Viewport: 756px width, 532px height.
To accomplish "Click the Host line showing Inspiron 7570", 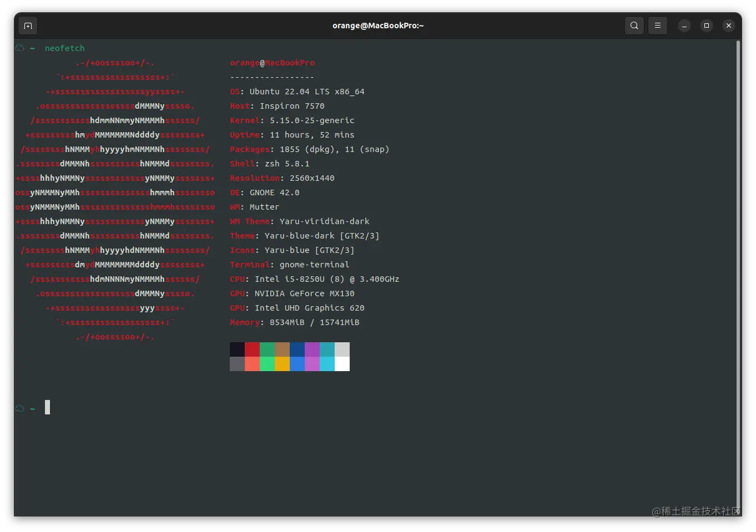I will tap(278, 106).
